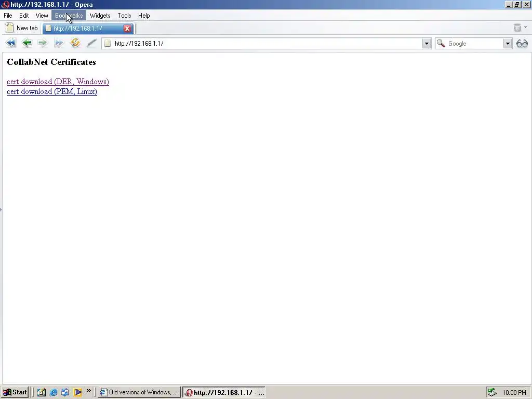
Task: Open the Help menu
Action: pos(144,15)
